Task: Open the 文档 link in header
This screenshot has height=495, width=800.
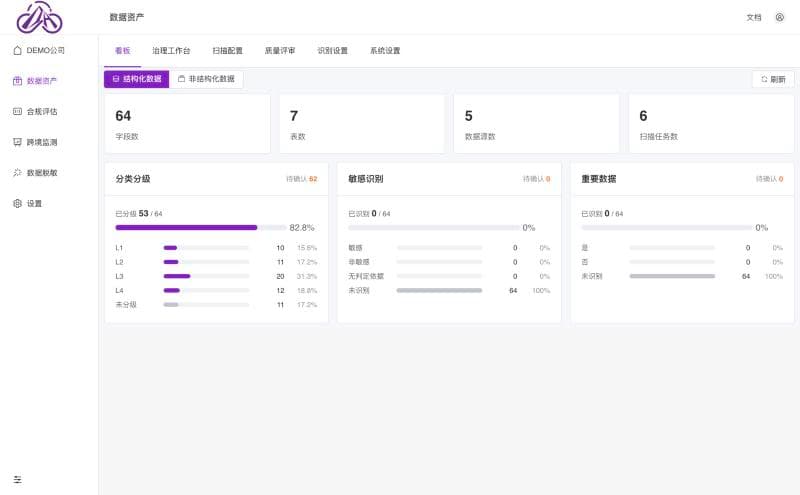Action: pyautogui.click(x=754, y=17)
